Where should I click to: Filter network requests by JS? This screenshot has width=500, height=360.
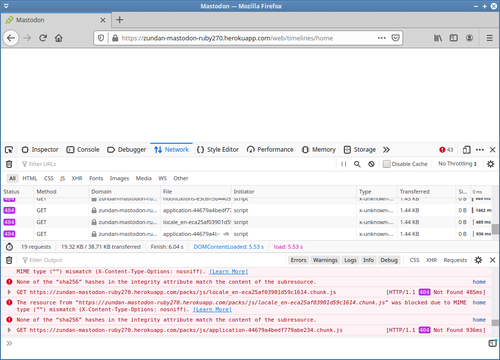click(x=62, y=178)
